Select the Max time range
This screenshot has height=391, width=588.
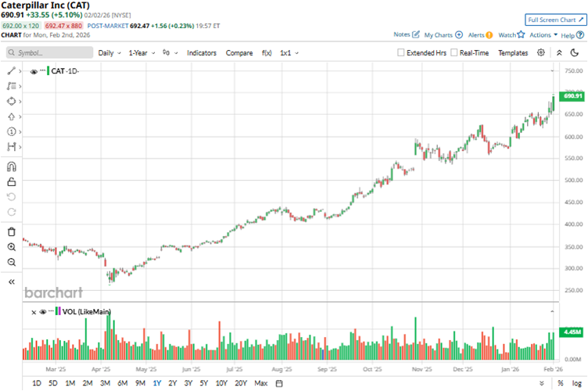click(x=261, y=383)
